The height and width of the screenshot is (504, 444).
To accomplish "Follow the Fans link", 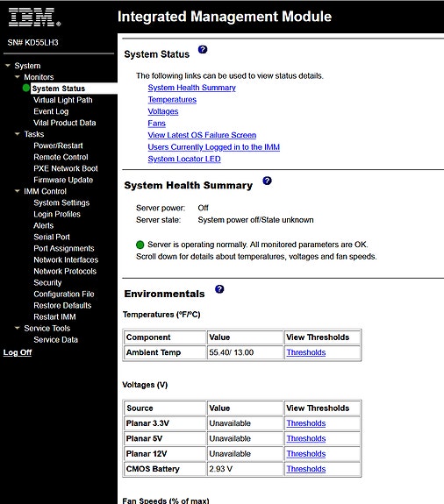I will (157, 124).
